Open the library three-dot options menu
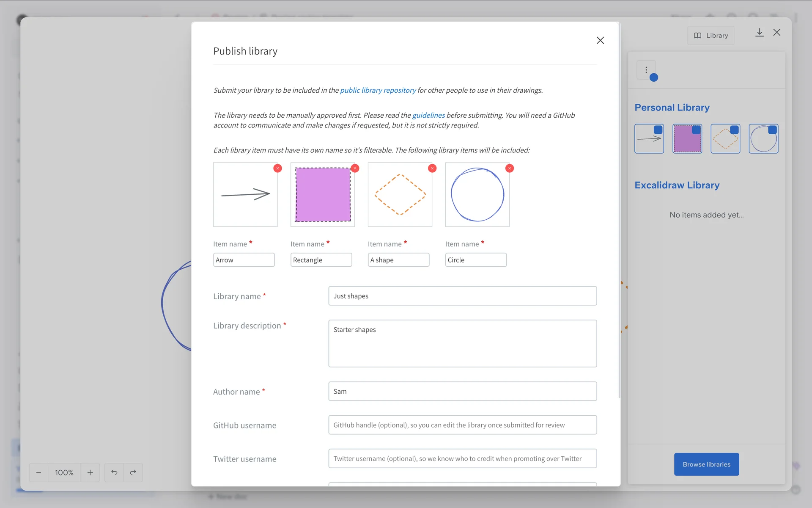812x508 pixels. (646, 70)
